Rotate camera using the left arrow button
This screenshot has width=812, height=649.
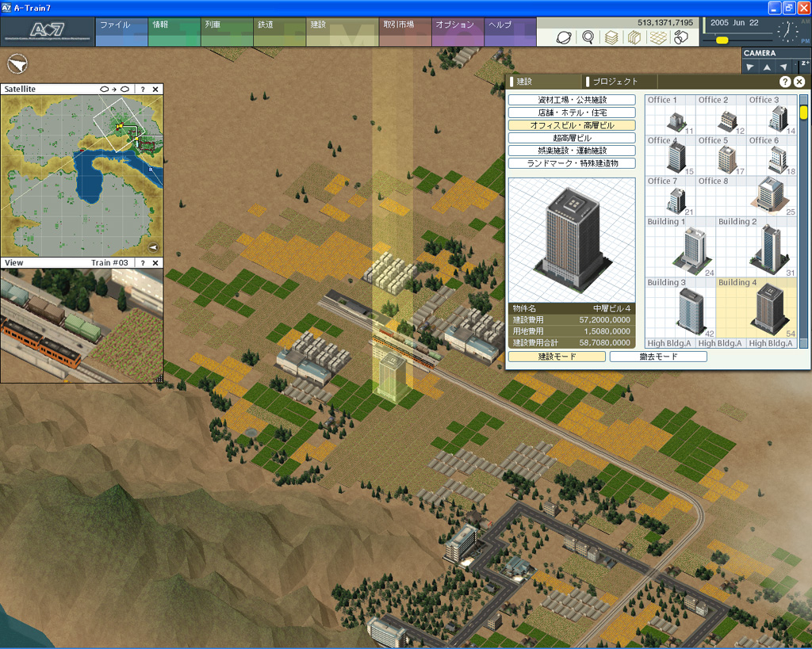(749, 67)
